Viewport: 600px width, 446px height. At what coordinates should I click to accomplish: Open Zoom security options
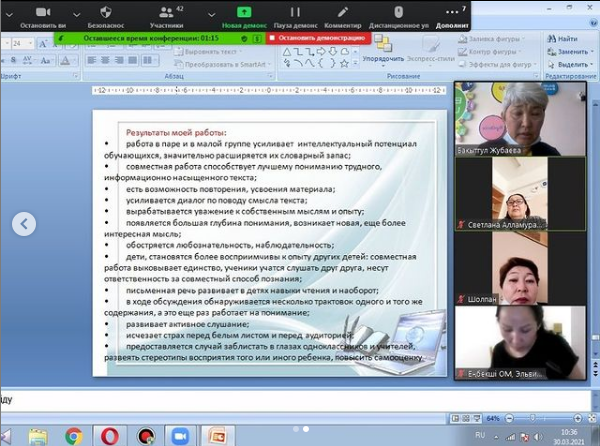pos(105,14)
